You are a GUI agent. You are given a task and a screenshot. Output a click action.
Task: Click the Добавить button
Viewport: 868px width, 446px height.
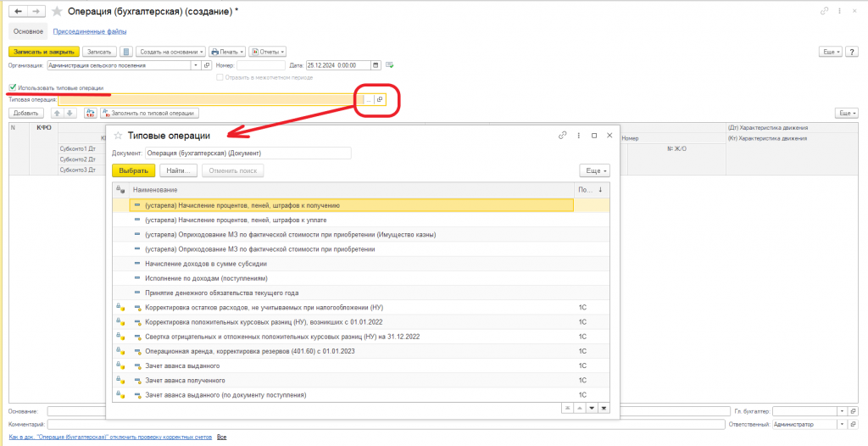(x=26, y=113)
